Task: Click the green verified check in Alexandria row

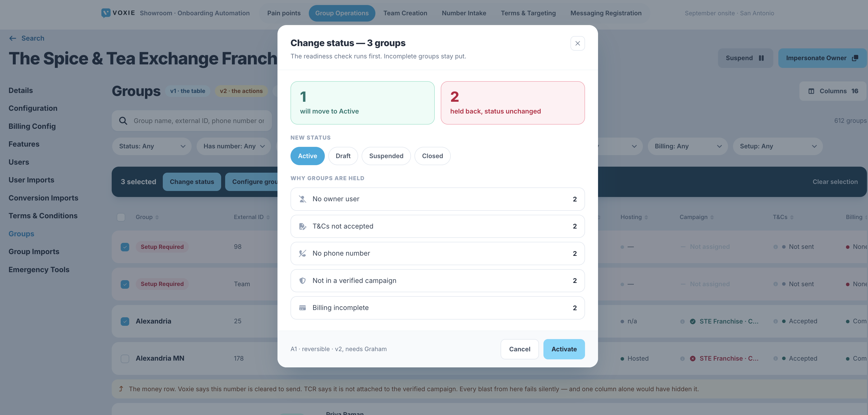Action: (692, 321)
